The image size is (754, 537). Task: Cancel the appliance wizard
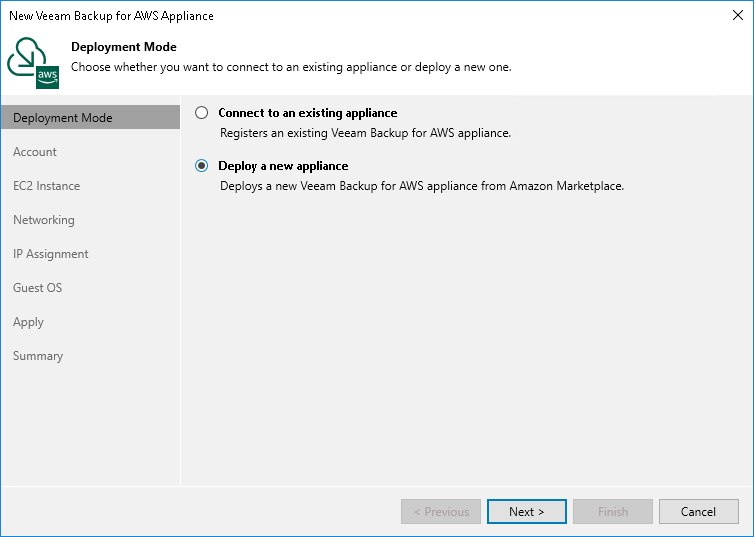point(698,512)
